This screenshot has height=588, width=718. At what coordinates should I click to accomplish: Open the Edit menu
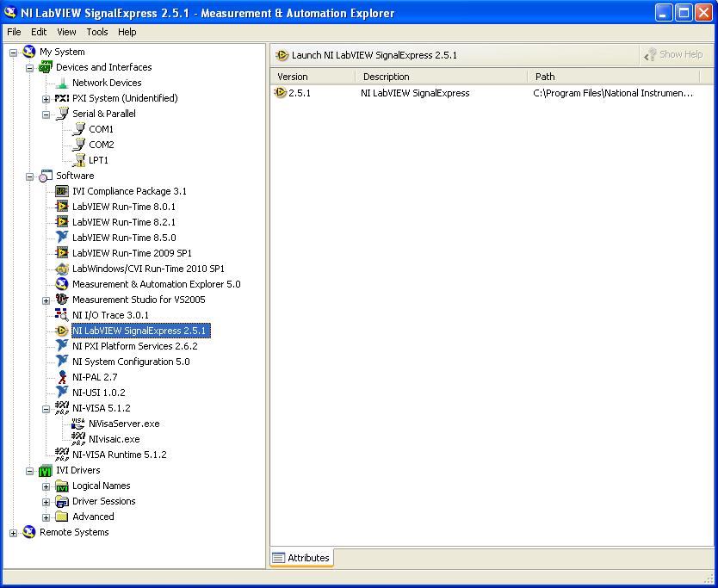(x=39, y=32)
